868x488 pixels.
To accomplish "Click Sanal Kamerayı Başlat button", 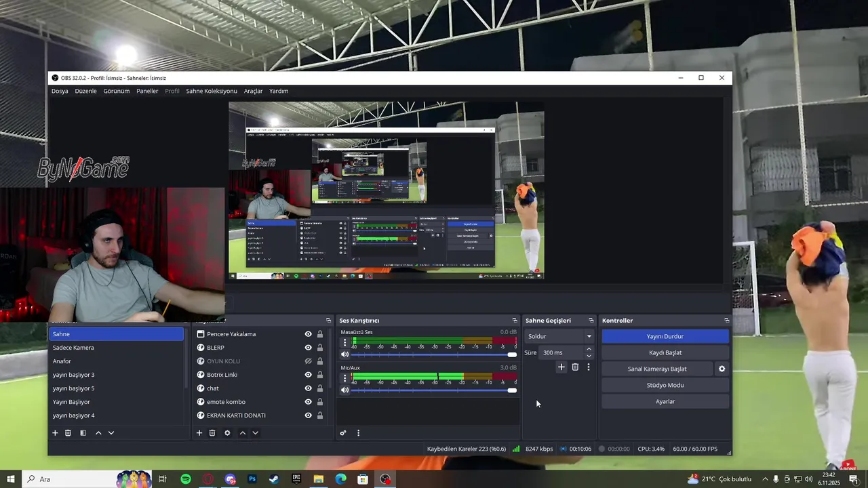I will tap(657, 369).
